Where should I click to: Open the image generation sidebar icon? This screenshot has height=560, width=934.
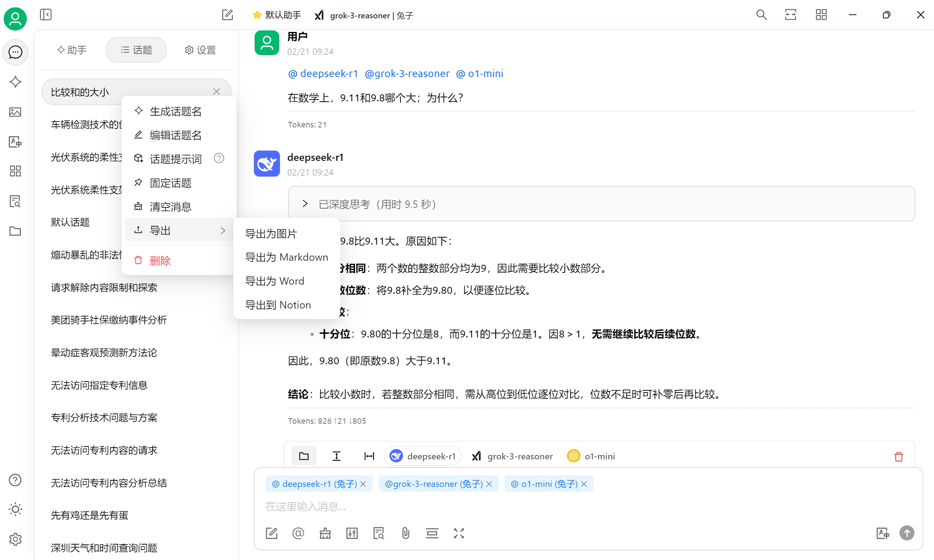tap(15, 112)
